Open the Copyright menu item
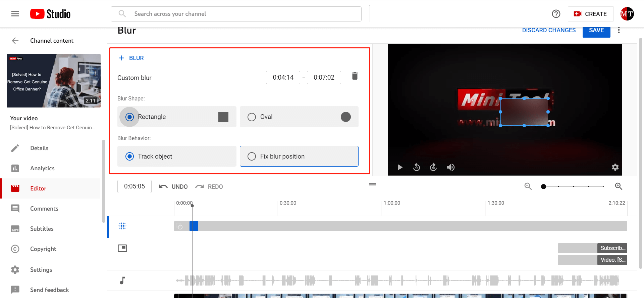Screen dimensions: 644x303 (43, 249)
